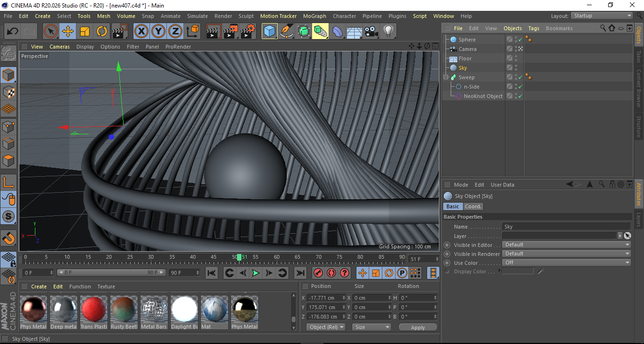The image size is (644, 344).
Task: Add a Floor environment object icon
Action: (355, 32)
